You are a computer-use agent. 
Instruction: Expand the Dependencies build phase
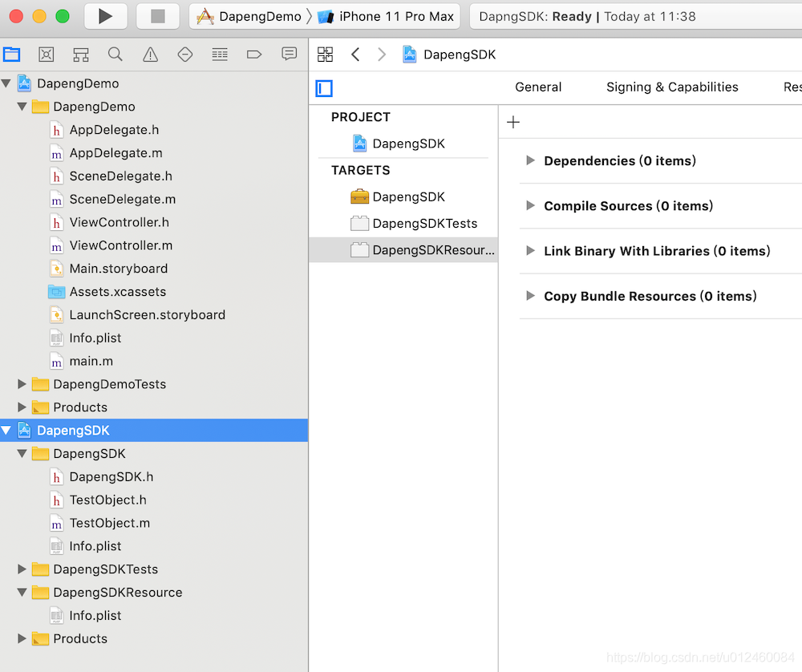tap(530, 160)
